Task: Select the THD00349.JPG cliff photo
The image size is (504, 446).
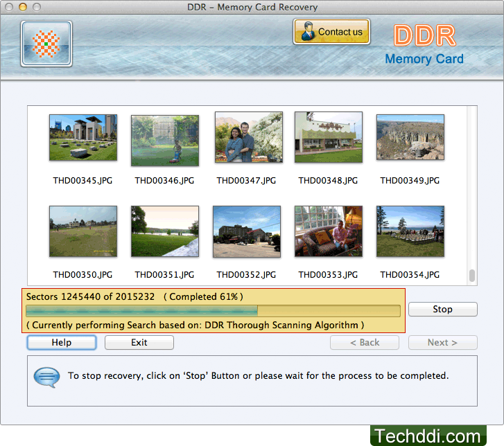Action: coord(410,137)
